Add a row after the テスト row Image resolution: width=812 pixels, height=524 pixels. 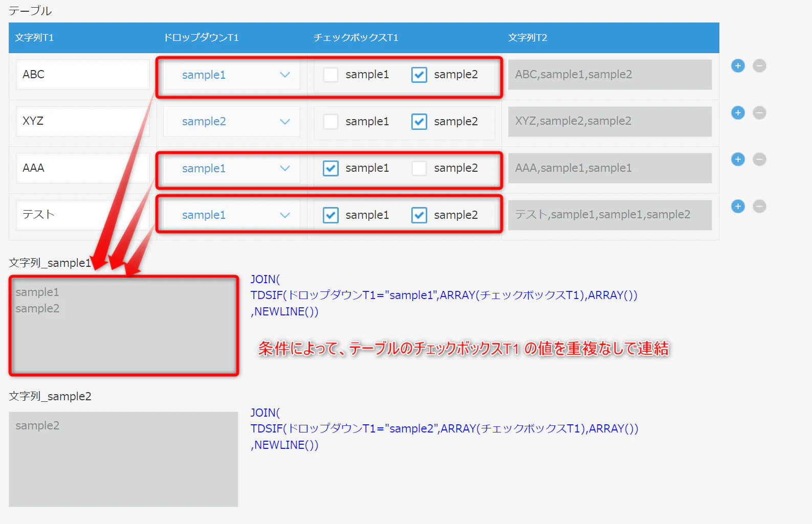(x=738, y=206)
